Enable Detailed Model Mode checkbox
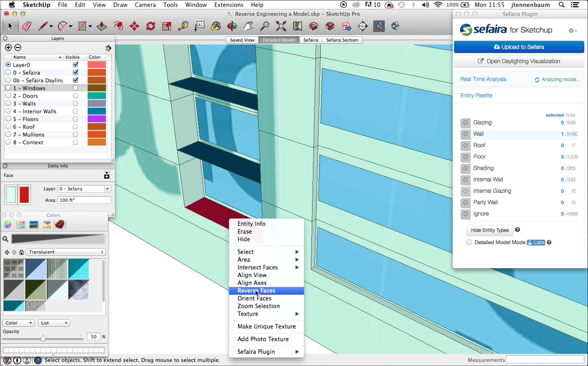 pos(469,242)
